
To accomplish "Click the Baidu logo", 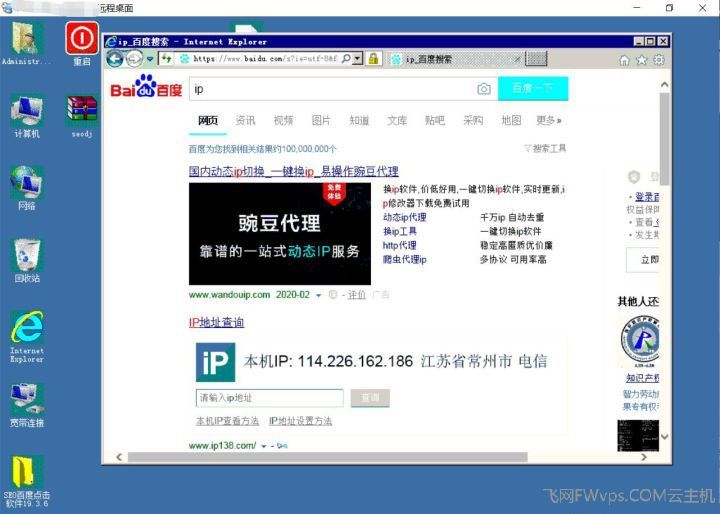I will click(146, 86).
